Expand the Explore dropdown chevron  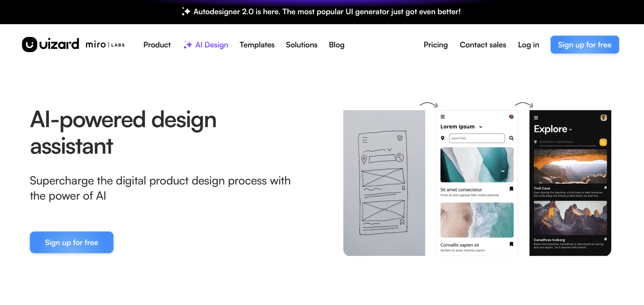pyautogui.click(x=571, y=130)
